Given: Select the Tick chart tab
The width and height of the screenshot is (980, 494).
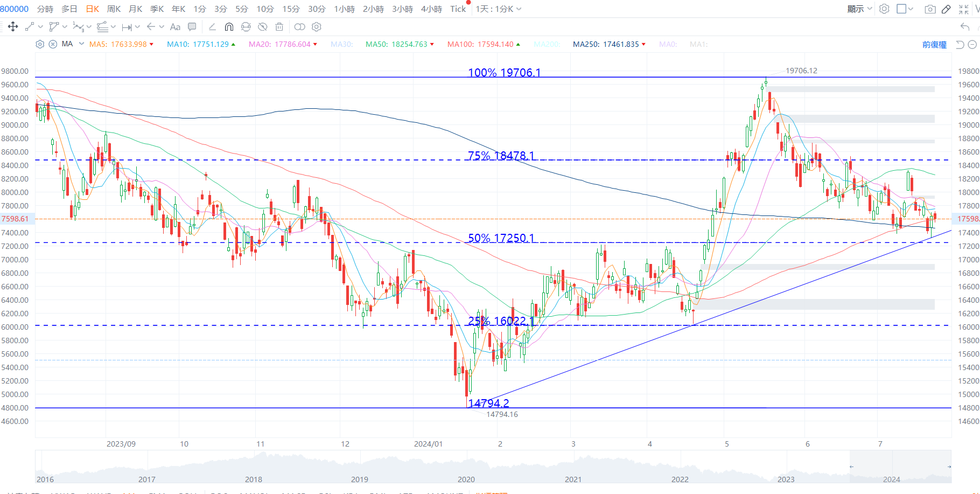Looking at the screenshot, I should tap(458, 9).
